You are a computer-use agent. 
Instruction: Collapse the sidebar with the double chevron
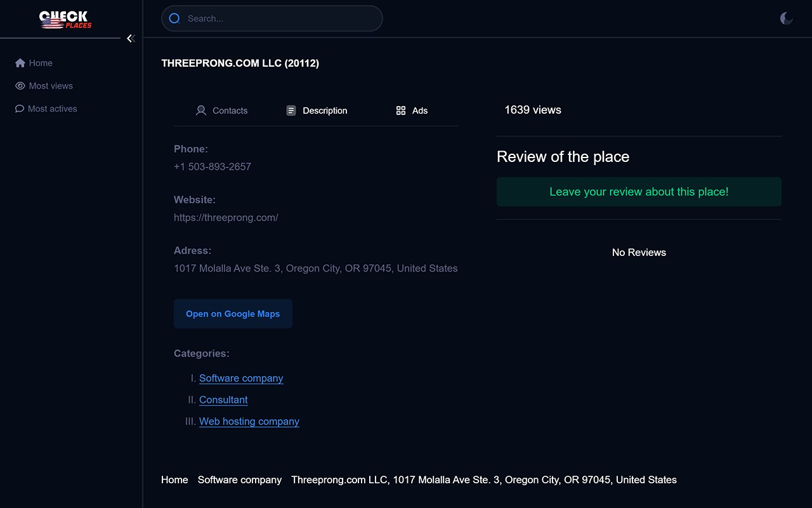[130, 39]
